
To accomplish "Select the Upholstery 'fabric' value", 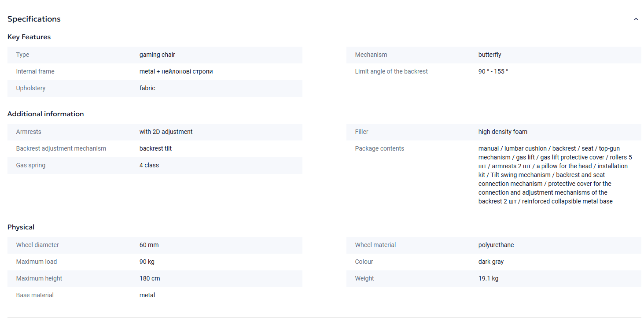I will pos(147,88).
